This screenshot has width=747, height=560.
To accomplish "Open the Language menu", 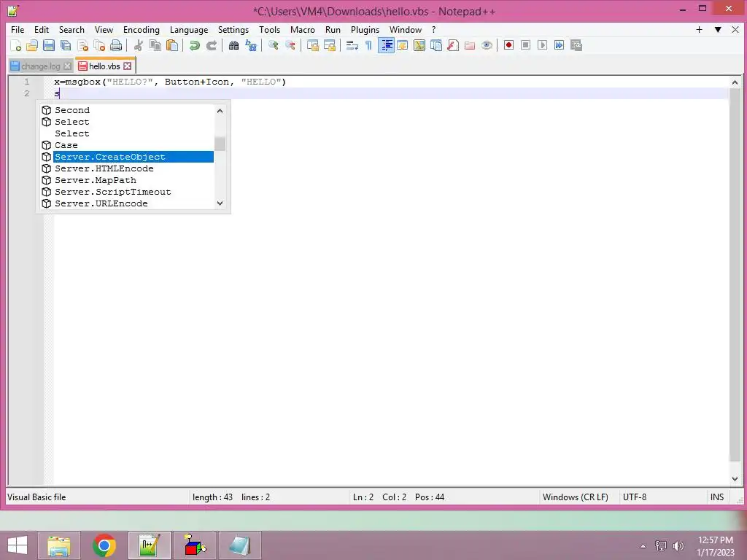I will 189,29.
